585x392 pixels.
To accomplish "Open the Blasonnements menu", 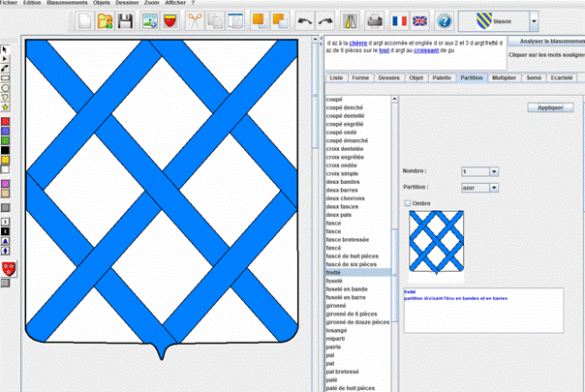I will (x=68, y=4).
